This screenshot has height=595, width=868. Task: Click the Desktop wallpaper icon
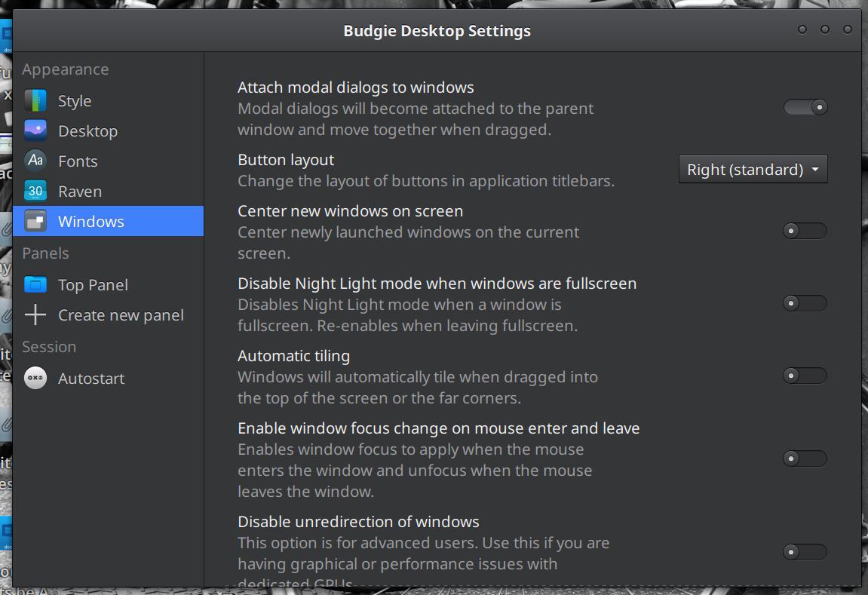(x=35, y=130)
